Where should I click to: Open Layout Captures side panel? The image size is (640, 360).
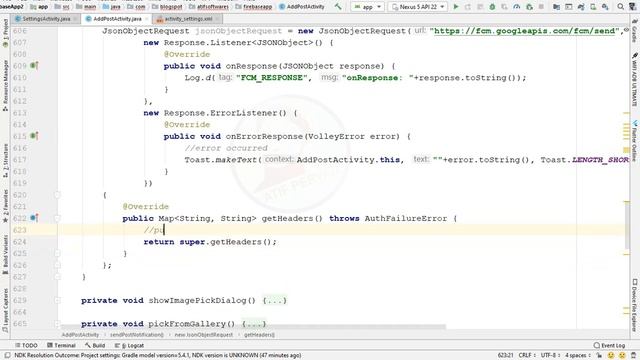tap(5, 309)
